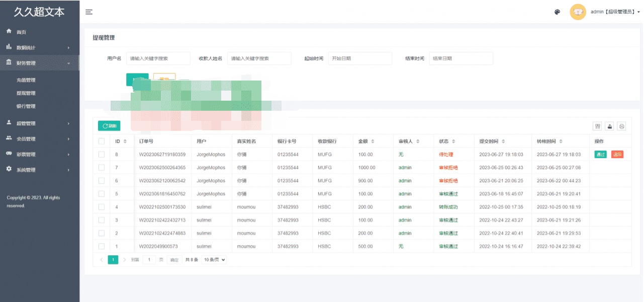Open the 10条/页 page size dropdown

(x=214, y=260)
